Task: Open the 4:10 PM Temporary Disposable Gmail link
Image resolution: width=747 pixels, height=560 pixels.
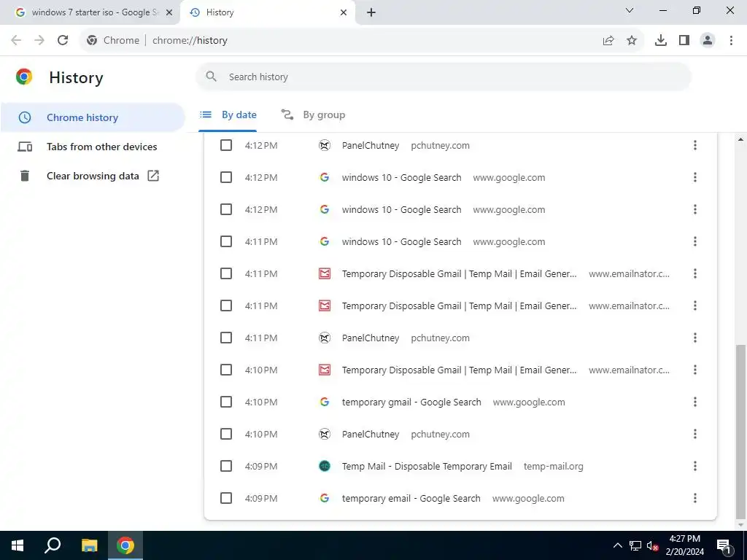Action: click(x=460, y=370)
